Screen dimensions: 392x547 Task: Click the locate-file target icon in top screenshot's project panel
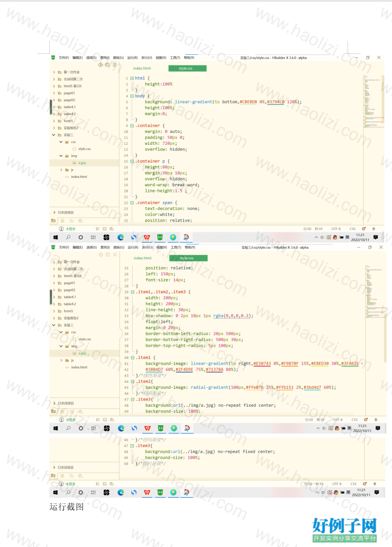pyautogui.click(x=100, y=65)
